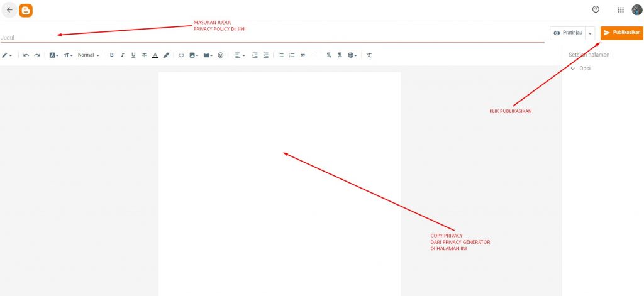Viewport: 644px width, 296px height.
Task: Toggle underline formatting
Action: coord(133,55)
